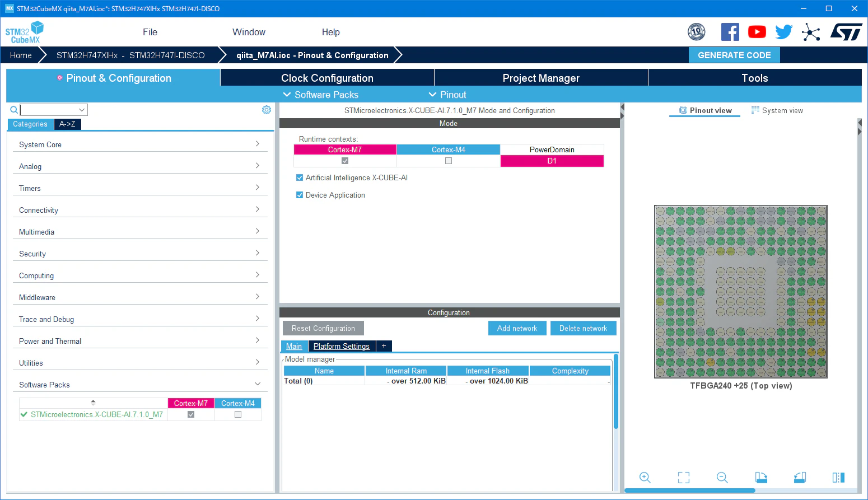The image size is (868, 500).
Task: Open the ST 10-year anniversary badge
Action: coord(696,32)
